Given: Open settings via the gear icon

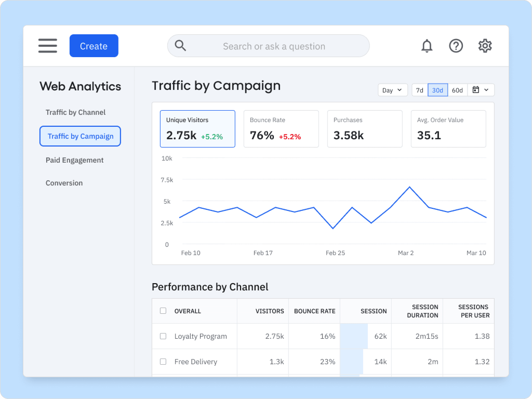Looking at the screenshot, I should point(485,46).
